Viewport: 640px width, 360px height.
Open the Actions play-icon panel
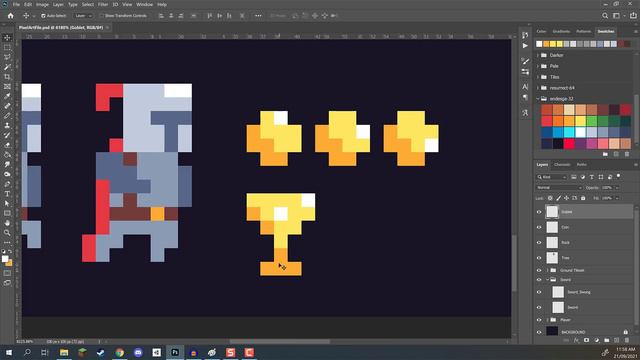pyautogui.click(x=525, y=46)
